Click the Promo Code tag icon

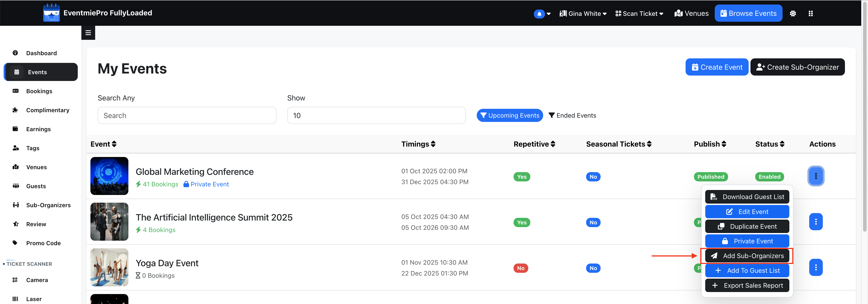(15, 243)
